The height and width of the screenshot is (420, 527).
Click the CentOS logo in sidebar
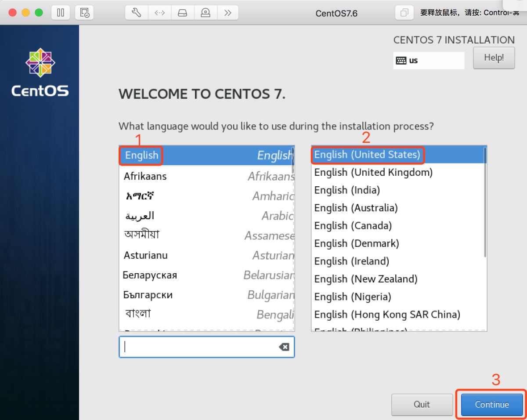pos(40,72)
